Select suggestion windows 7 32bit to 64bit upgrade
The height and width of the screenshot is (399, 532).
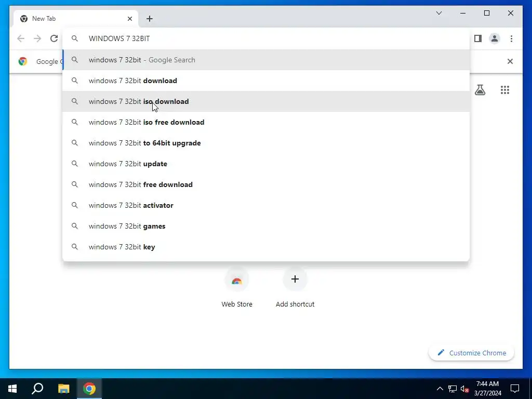266,143
